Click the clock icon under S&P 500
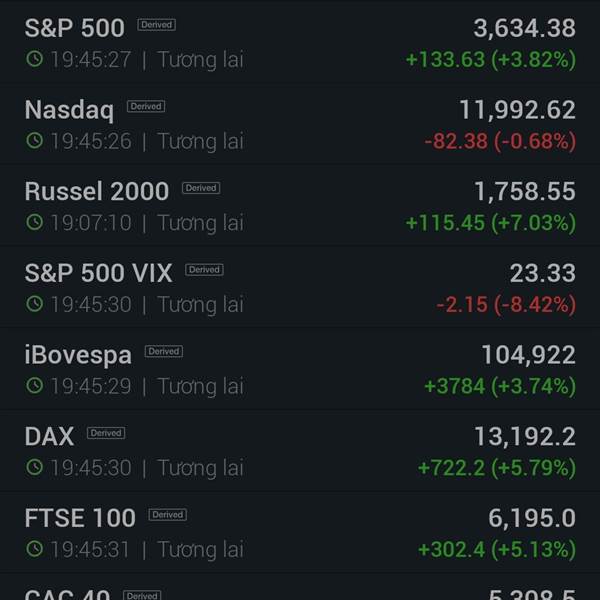The width and height of the screenshot is (600, 600). coord(34,60)
